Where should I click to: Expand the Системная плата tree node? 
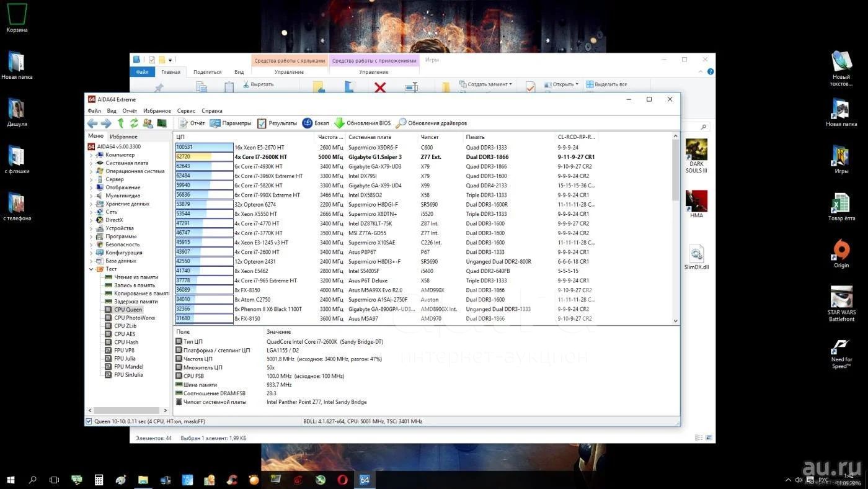(91, 163)
